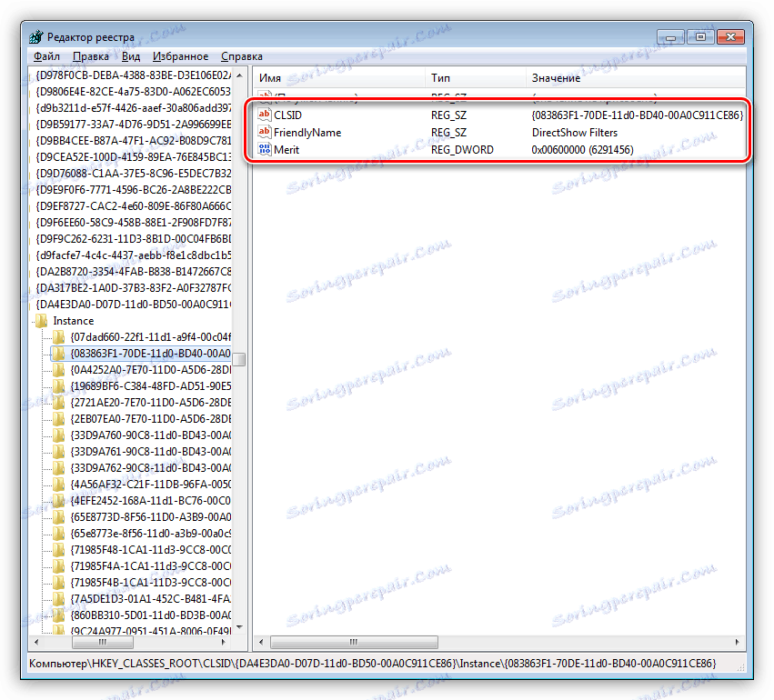The height and width of the screenshot is (700, 774).
Task: Click folder icon of {19689BF6-C384-48FD key
Action: pyautogui.click(x=59, y=385)
